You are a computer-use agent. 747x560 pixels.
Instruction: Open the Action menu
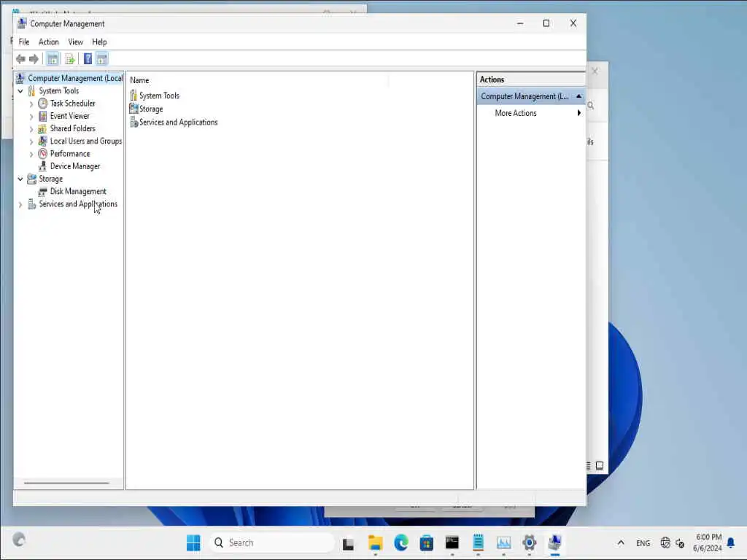pos(49,42)
